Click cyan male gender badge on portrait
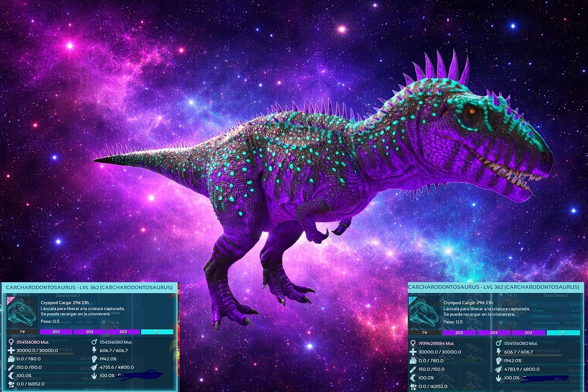This screenshot has height=392, width=588. tap(411, 300)
